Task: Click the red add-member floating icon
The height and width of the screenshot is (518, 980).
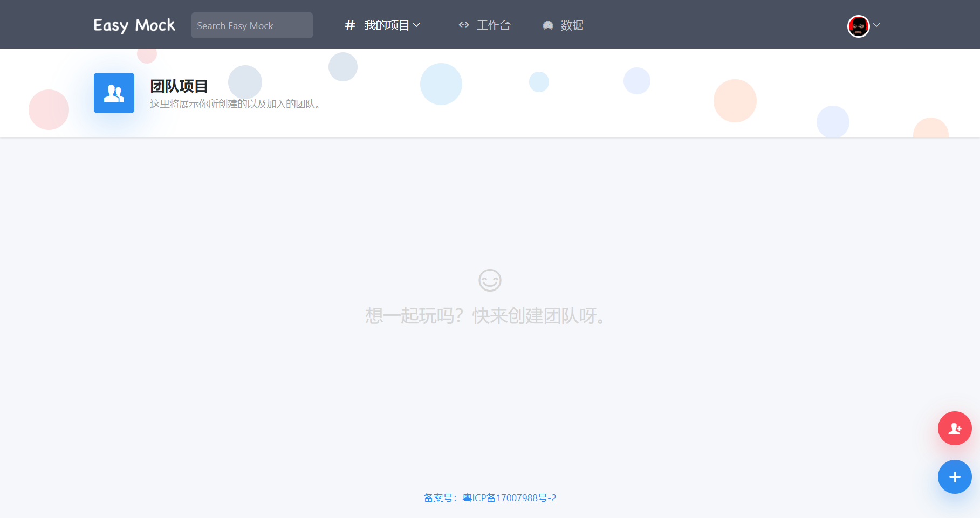Action: (x=954, y=428)
